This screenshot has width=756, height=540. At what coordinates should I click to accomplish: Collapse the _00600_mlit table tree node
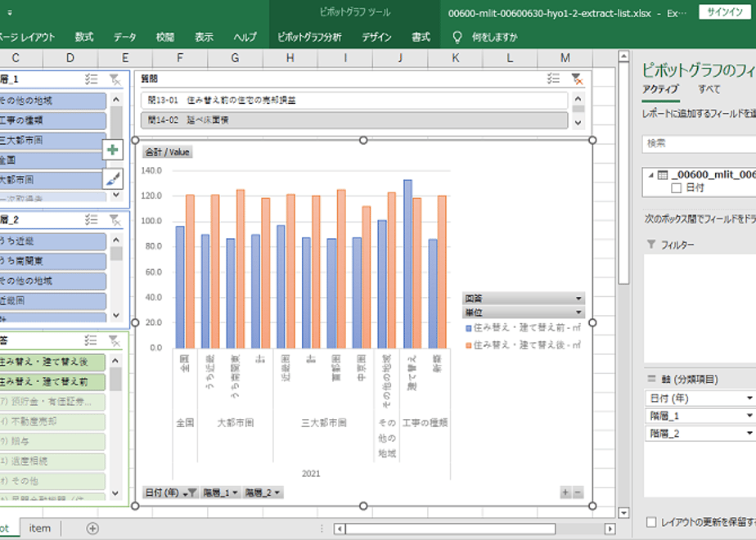650,175
